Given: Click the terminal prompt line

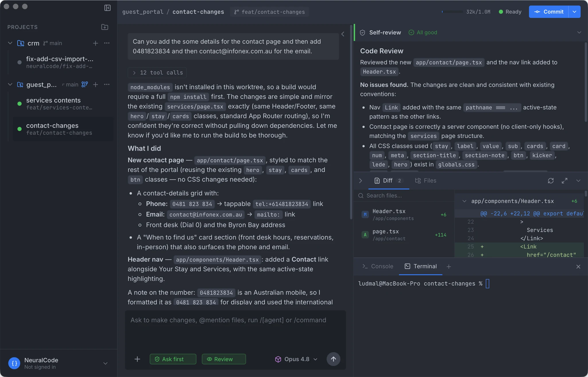Looking at the screenshot, I should click(x=424, y=284).
